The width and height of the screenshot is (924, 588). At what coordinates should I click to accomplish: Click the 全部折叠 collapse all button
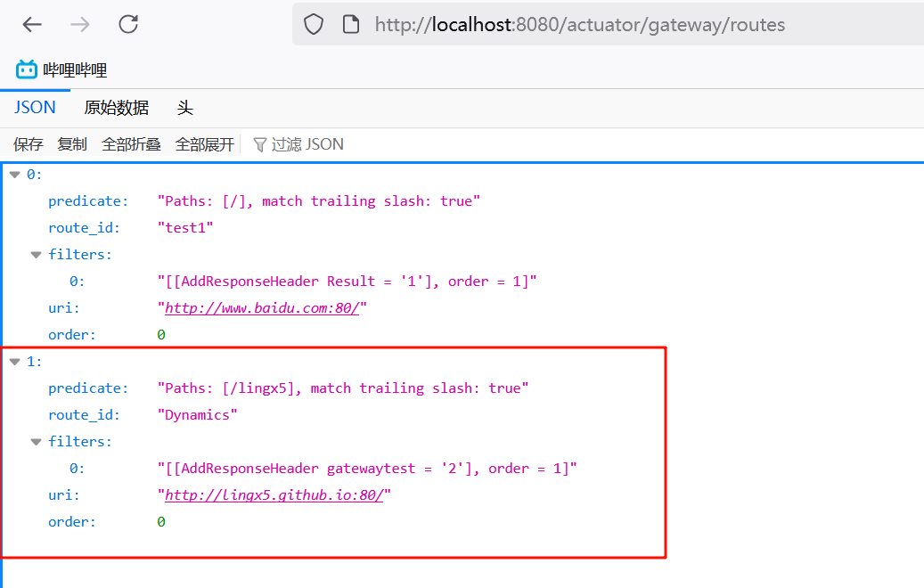click(x=131, y=144)
